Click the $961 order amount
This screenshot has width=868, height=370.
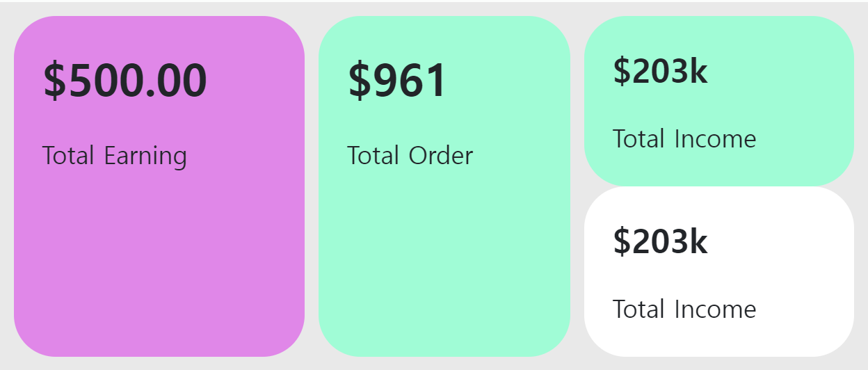(x=397, y=81)
